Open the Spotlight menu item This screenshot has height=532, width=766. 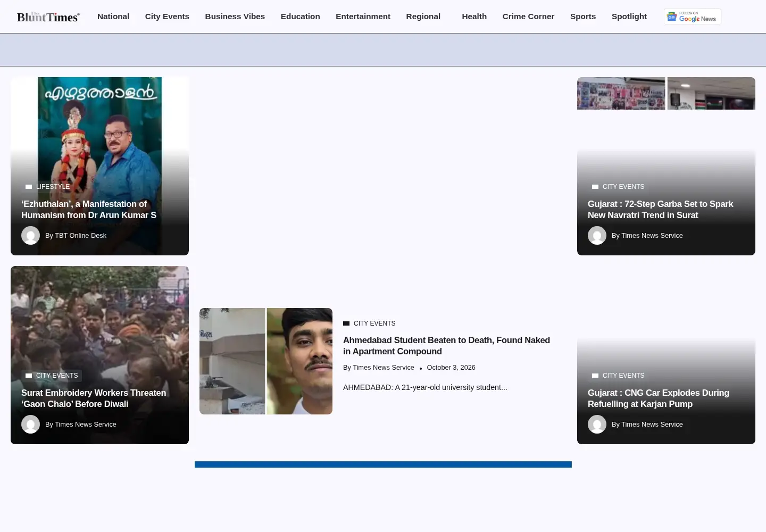(x=629, y=16)
